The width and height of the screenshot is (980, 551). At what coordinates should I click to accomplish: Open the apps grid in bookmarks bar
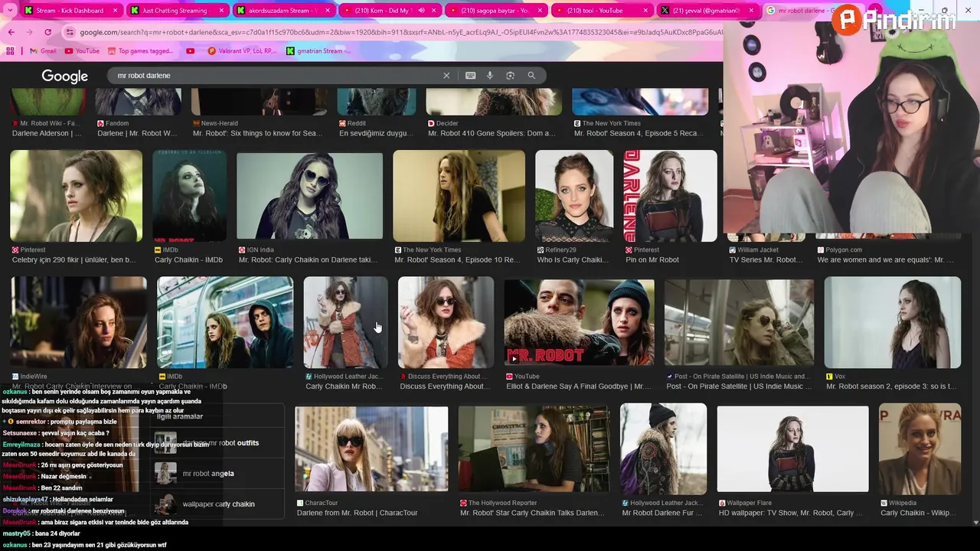click(10, 51)
